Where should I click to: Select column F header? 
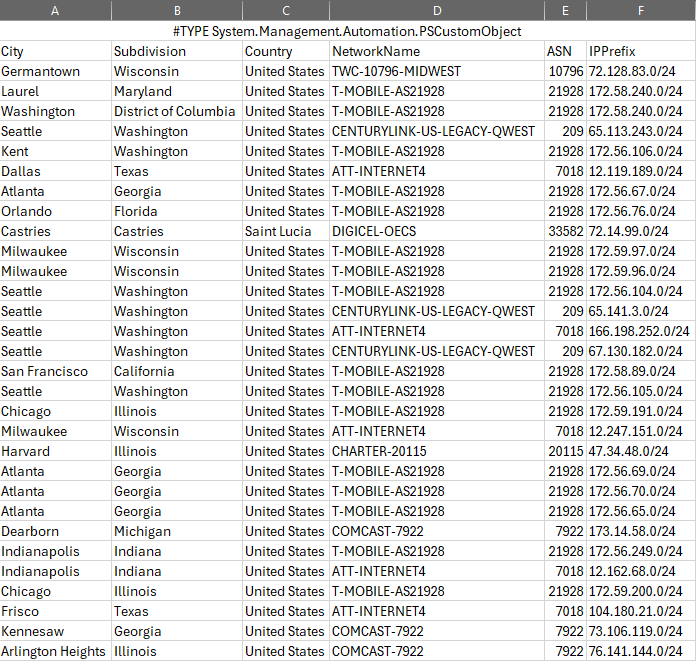point(641,10)
